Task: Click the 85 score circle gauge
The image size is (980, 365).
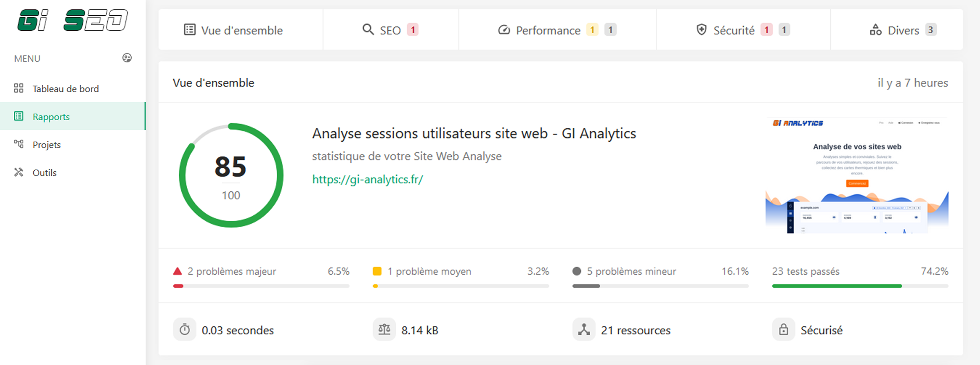Action: coord(231,175)
